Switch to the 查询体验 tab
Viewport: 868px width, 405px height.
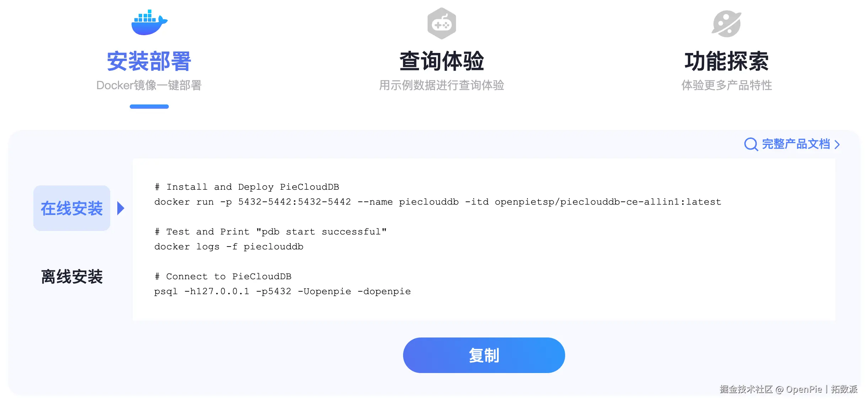tap(441, 61)
